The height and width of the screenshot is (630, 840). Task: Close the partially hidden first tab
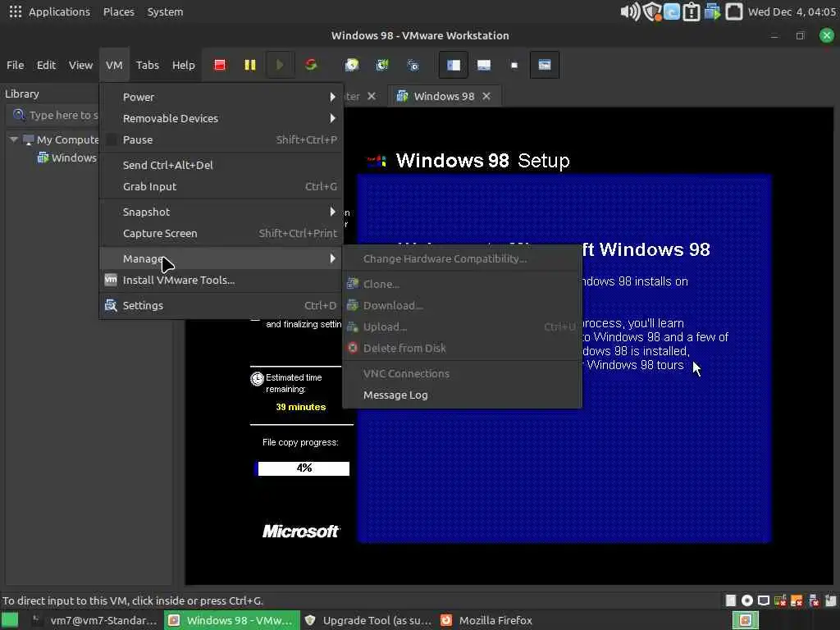coord(372,96)
